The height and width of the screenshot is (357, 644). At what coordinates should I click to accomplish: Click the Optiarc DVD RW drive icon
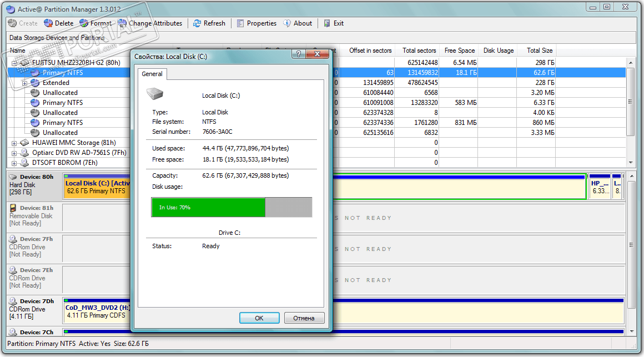[x=24, y=153]
